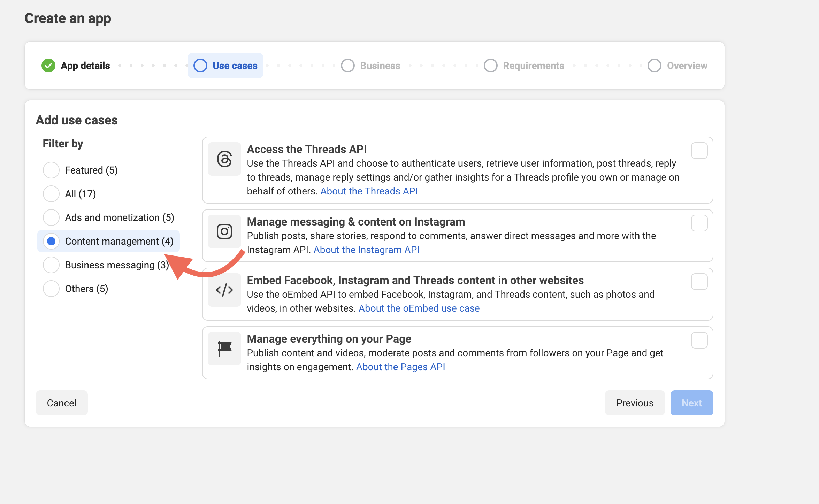The height and width of the screenshot is (504, 819).
Task: Select the Featured (5) filter
Action: 51,170
